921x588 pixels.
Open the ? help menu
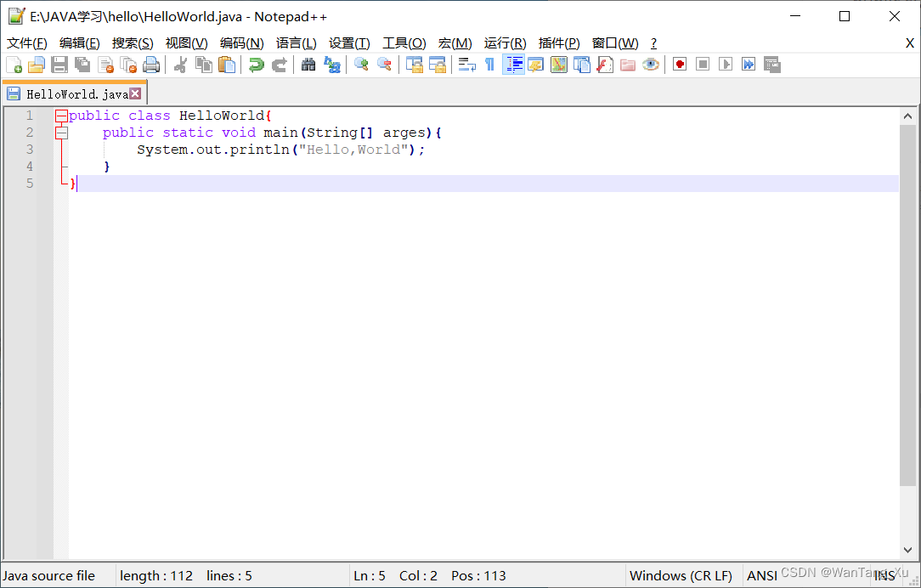pyautogui.click(x=653, y=43)
